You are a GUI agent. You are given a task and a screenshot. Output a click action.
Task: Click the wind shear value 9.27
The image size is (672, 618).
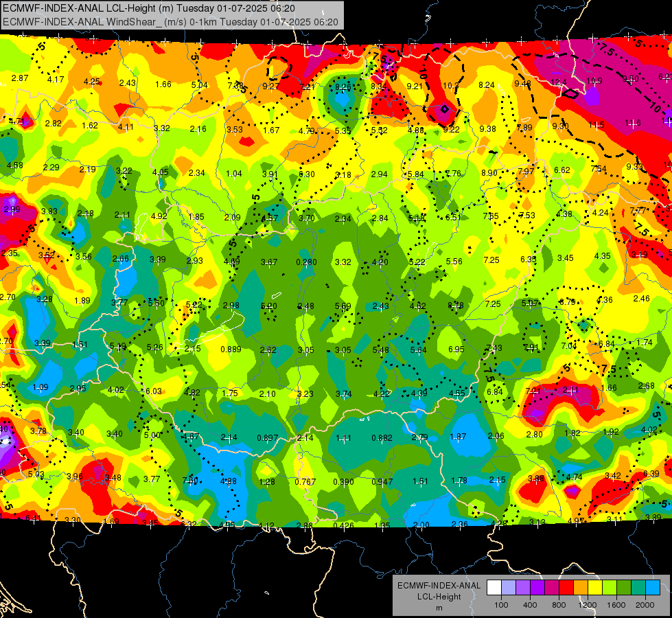tap(270, 87)
